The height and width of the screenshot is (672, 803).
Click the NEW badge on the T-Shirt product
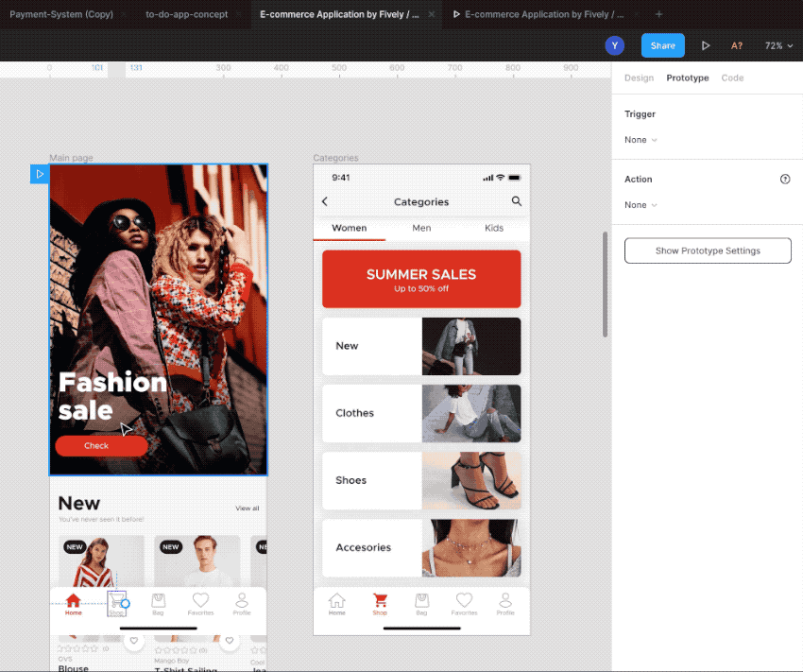coord(171,547)
